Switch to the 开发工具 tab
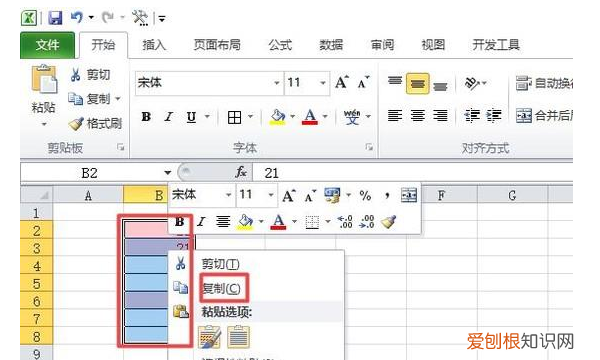The width and height of the screenshot is (600, 360). (496, 45)
